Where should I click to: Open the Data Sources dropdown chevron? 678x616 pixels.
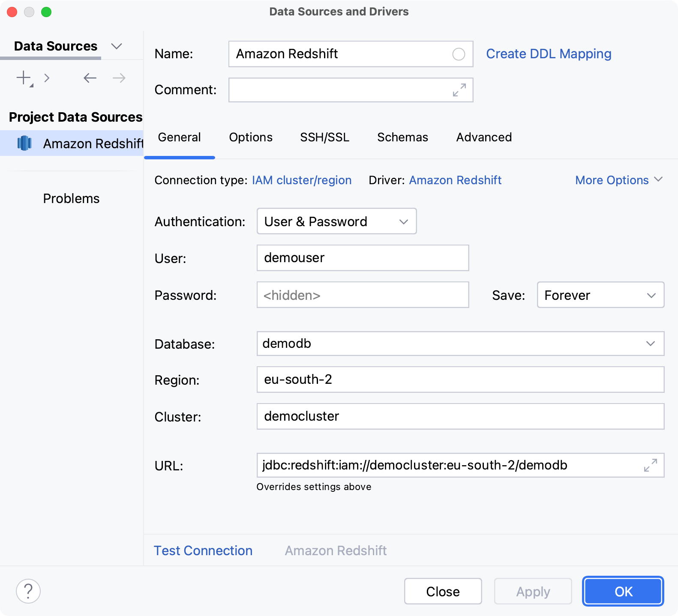coord(117,46)
